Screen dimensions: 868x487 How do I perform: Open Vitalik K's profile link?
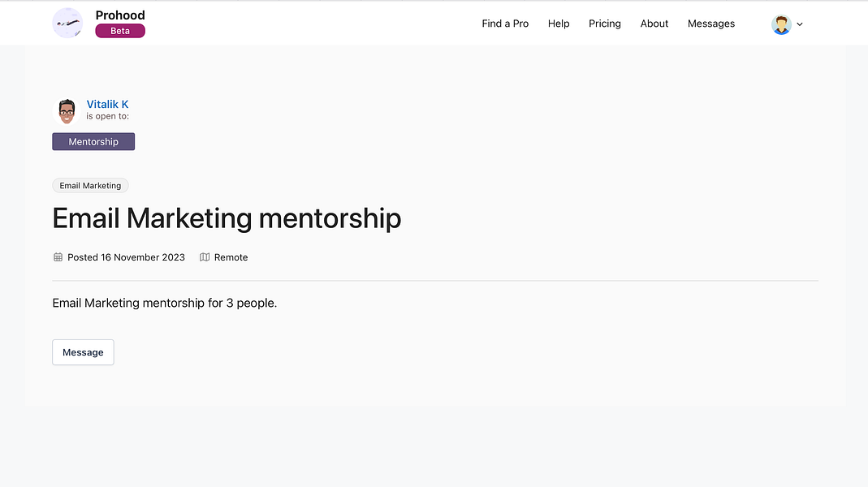coord(107,104)
